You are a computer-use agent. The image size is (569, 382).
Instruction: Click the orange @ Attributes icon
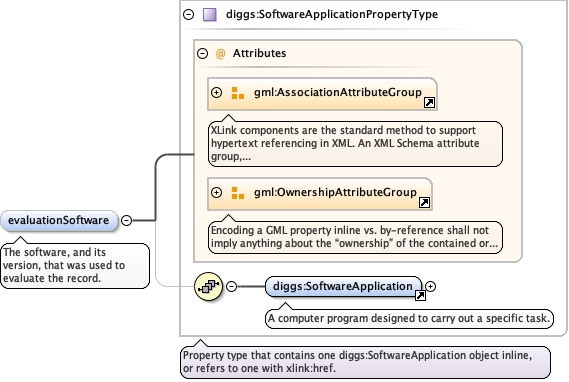click(x=220, y=54)
